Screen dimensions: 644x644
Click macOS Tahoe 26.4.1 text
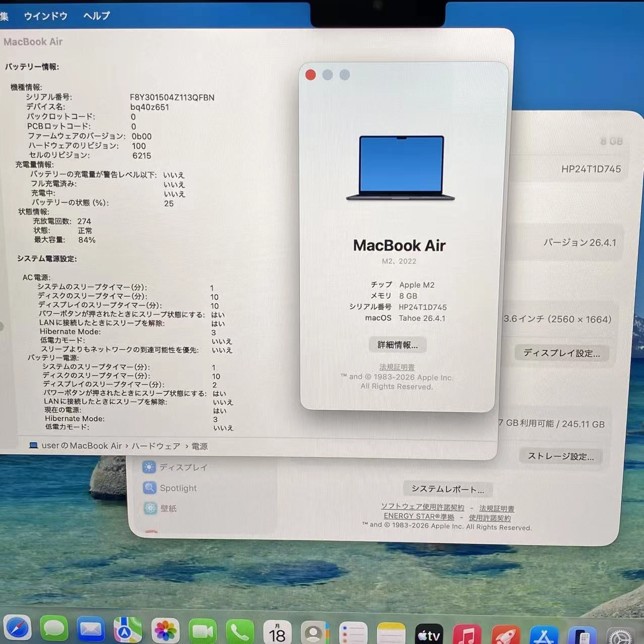(422, 318)
